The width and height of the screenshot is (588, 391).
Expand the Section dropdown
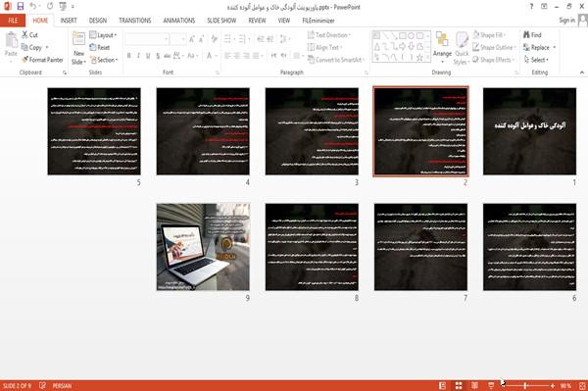(x=104, y=60)
